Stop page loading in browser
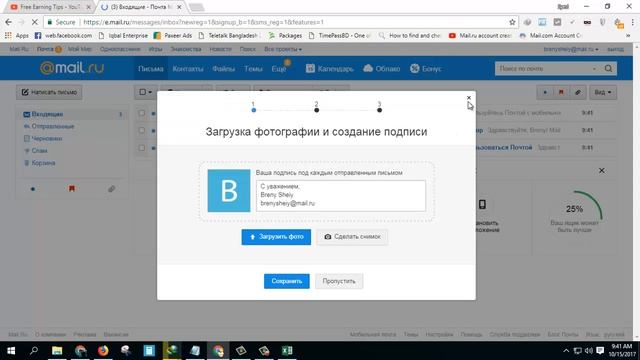640x360 pixels. click(x=34, y=22)
